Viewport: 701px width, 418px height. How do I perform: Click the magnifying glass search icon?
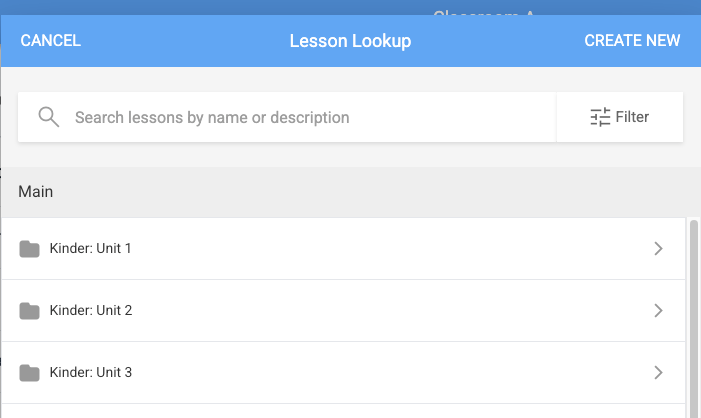coord(49,117)
